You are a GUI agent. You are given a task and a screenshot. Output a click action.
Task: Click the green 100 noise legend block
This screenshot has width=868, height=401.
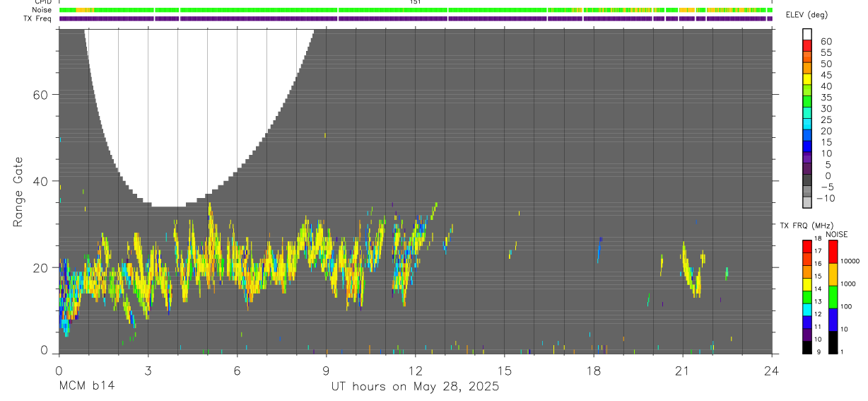(833, 297)
